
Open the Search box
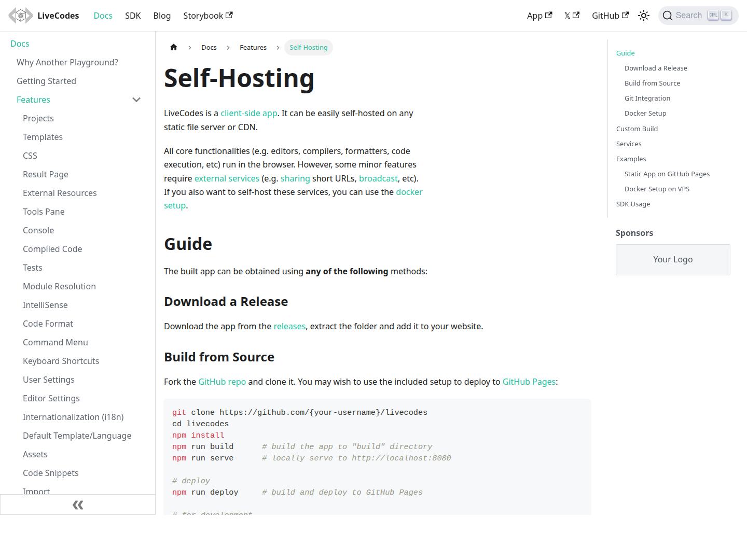pyautogui.click(x=698, y=16)
